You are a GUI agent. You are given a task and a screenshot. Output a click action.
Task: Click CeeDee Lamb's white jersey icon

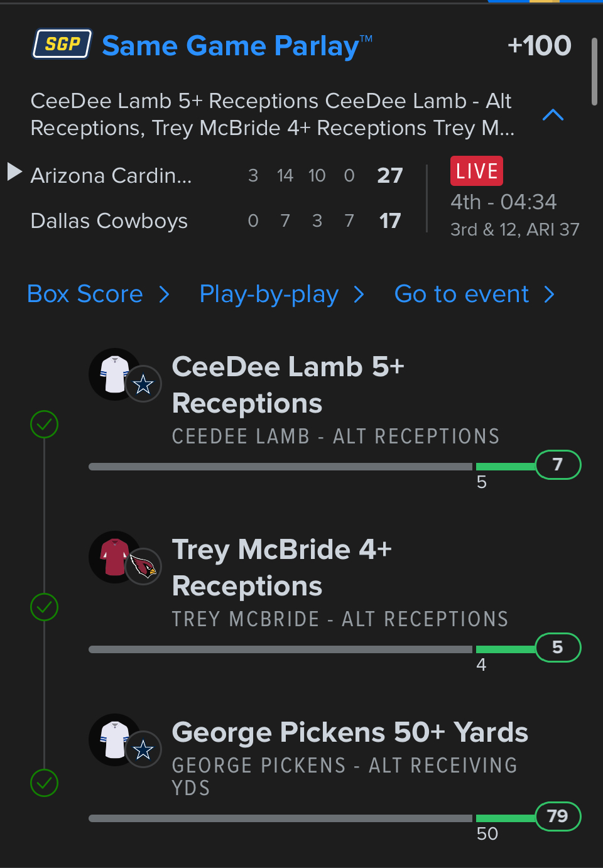coord(114,374)
